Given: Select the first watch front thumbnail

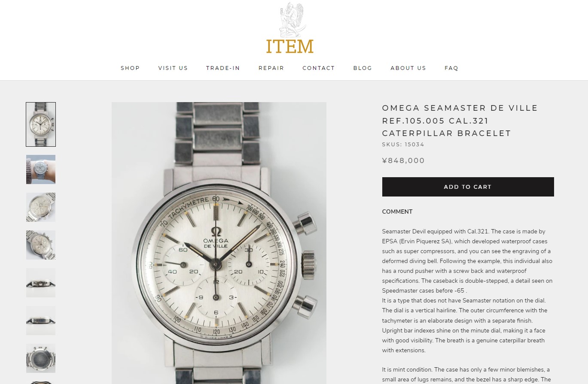Looking at the screenshot, I should (x=41, y=124).
